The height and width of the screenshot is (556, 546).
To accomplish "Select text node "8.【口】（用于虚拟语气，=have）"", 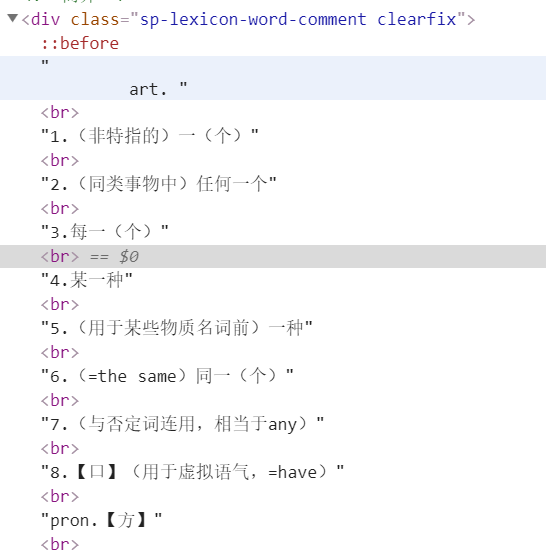I will (192, 472).
